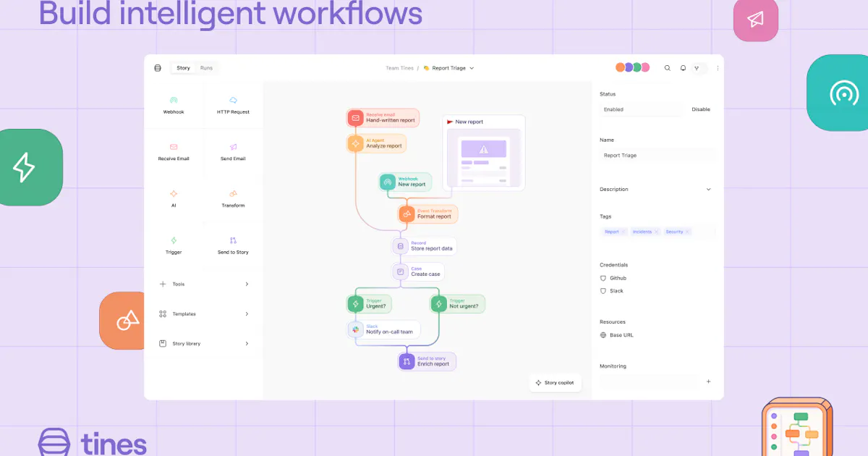Select the HTTP Request action tool
This screenshot has width=868, height=456.
(x=233, y=106)
